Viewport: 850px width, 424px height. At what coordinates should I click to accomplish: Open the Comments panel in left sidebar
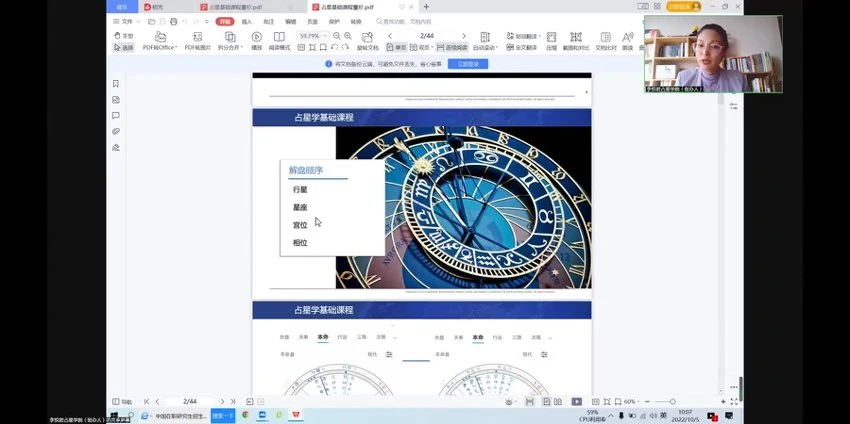115,115
